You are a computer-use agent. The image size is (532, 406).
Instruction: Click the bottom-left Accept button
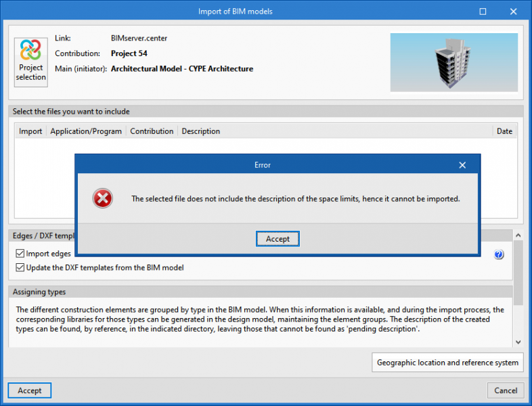[x=30, y=390]
